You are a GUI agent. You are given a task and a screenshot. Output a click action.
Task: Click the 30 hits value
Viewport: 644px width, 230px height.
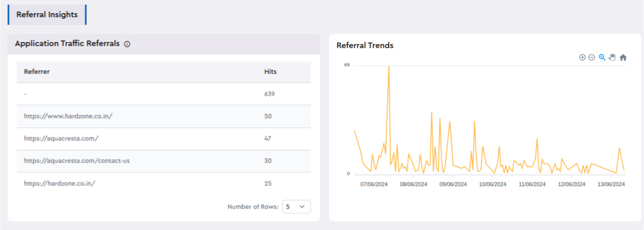[x=268, y=161]
